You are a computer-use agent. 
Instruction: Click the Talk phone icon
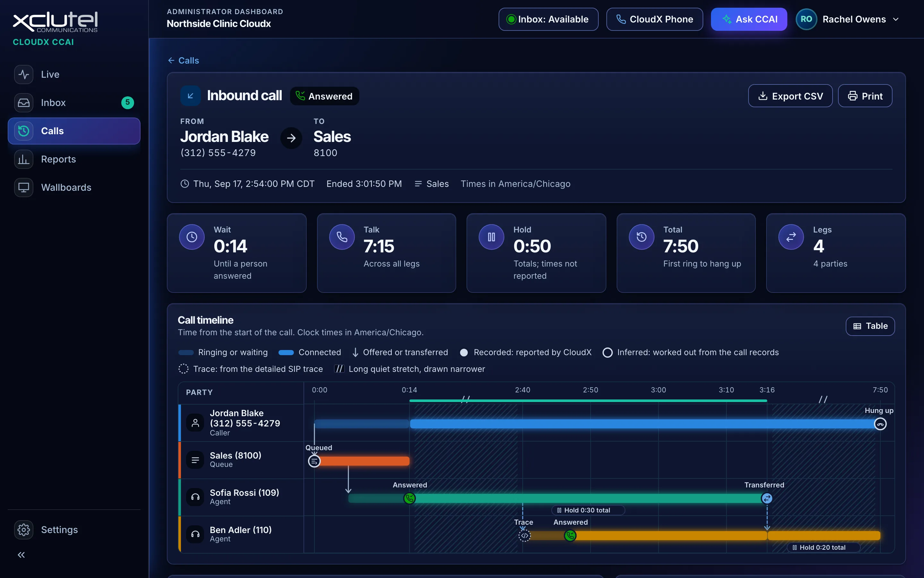point(342,237)
